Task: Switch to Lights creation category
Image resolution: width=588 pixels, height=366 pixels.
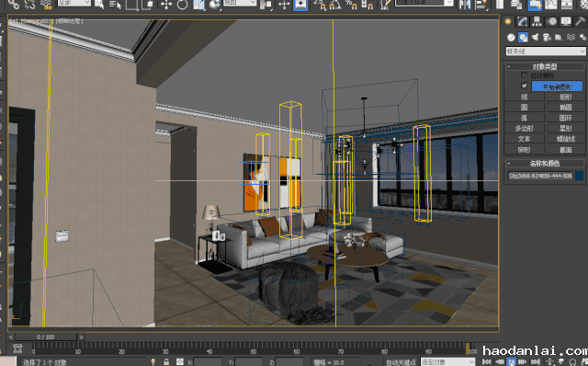Action: pyautogui.click(x=536, y=37)
